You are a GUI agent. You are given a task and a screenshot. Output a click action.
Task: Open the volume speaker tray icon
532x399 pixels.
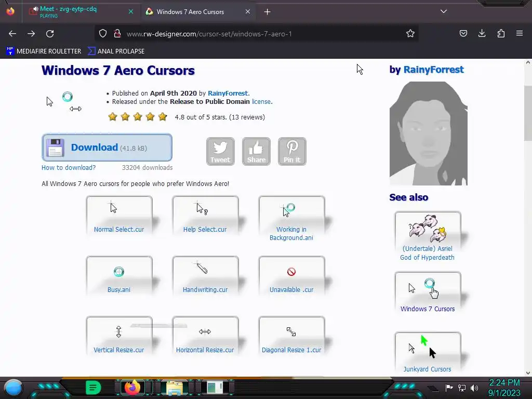[474, 388]
